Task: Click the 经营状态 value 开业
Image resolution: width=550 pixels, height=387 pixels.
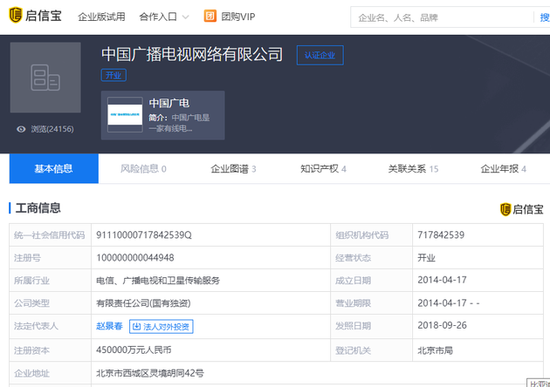Action: pyautogui.click(x=426, y=258)
